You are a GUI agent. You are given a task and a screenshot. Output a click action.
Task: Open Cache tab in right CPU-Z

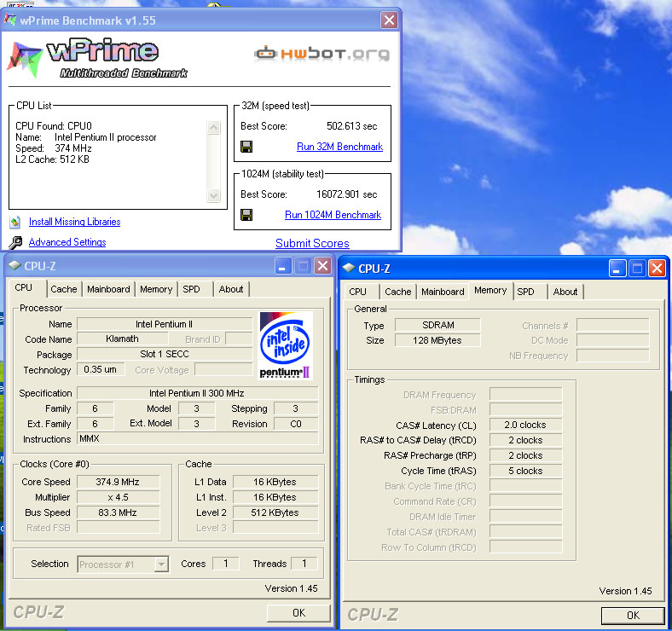[x=398, y=292]
